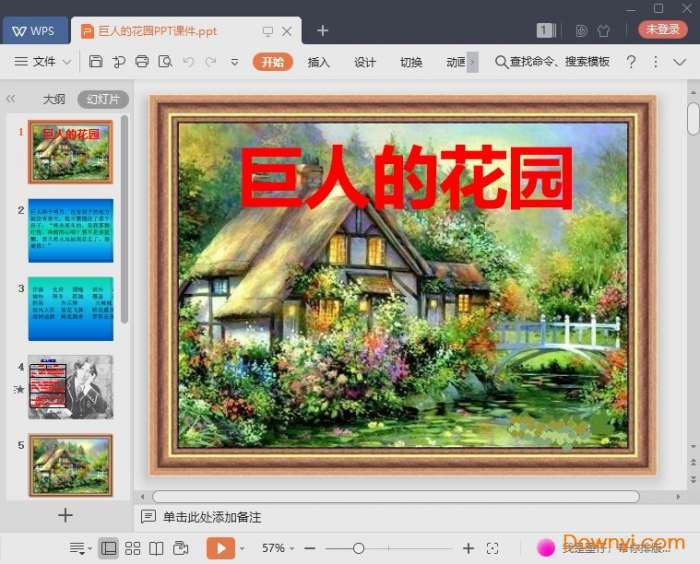Select slide 5 thumbnail
The width and height of the screenshot is (700, 564).
(71, 466)
